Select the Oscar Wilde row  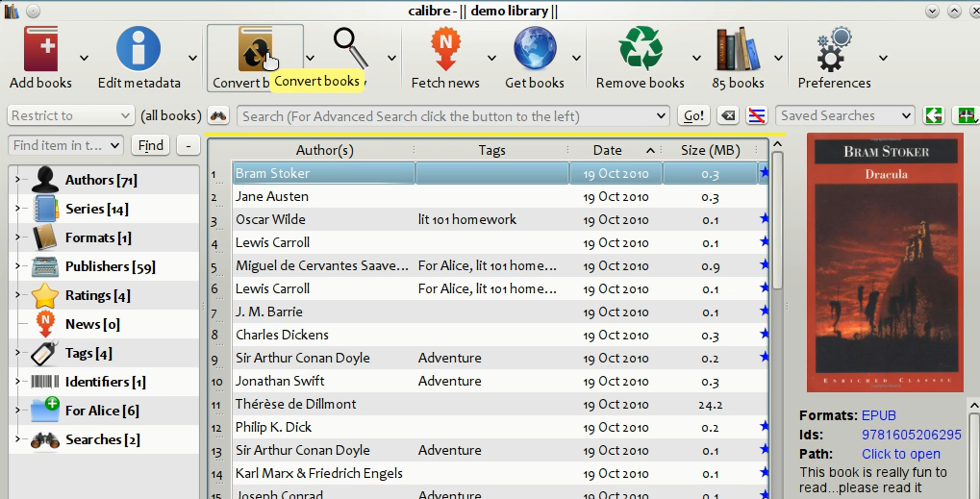click(x=500, y=220)
